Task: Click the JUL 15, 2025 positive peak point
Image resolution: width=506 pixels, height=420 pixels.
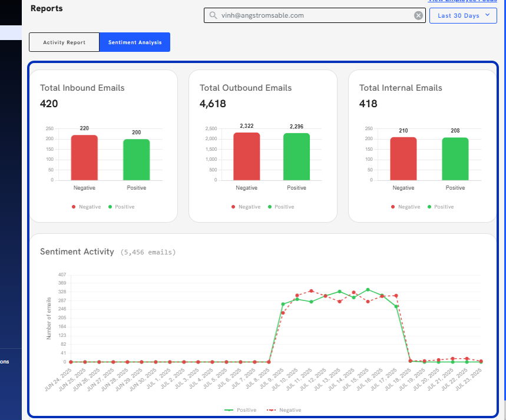Action: click(x=368, y=290)
